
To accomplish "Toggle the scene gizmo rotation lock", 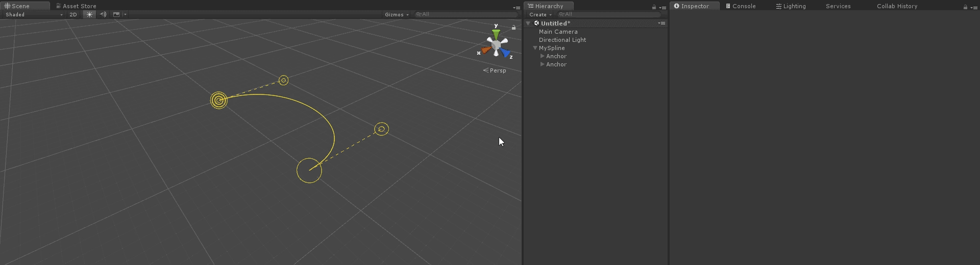I will [513, 28].
